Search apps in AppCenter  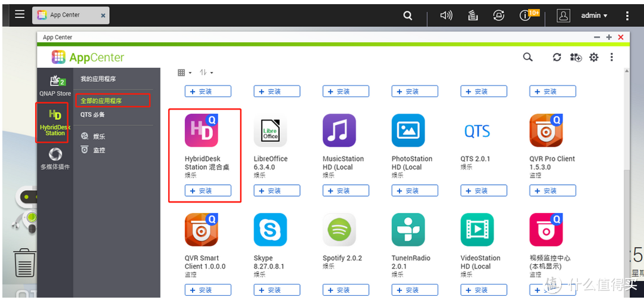coord(528,57)
